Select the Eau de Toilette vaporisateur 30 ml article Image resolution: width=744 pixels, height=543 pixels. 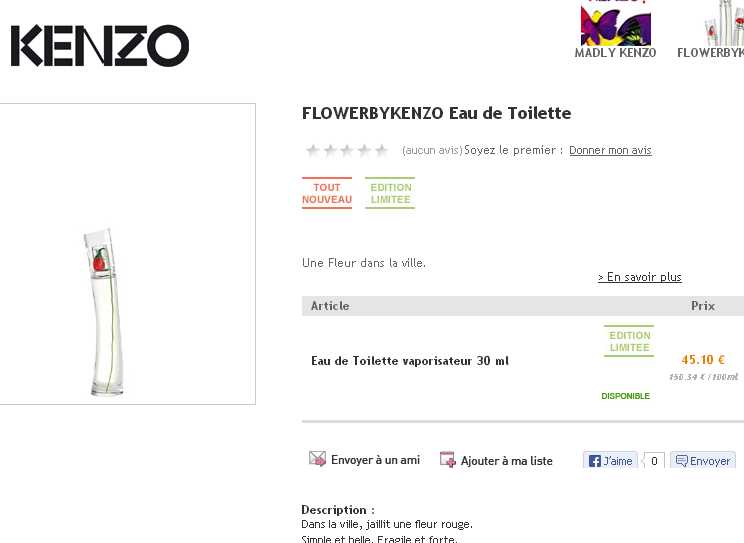(410, 361)
